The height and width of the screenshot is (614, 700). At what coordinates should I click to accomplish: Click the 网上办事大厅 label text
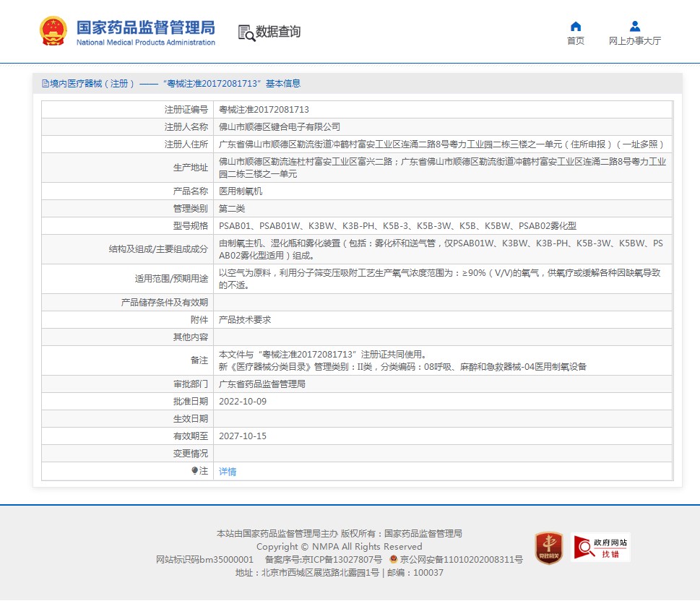(635, 40)
